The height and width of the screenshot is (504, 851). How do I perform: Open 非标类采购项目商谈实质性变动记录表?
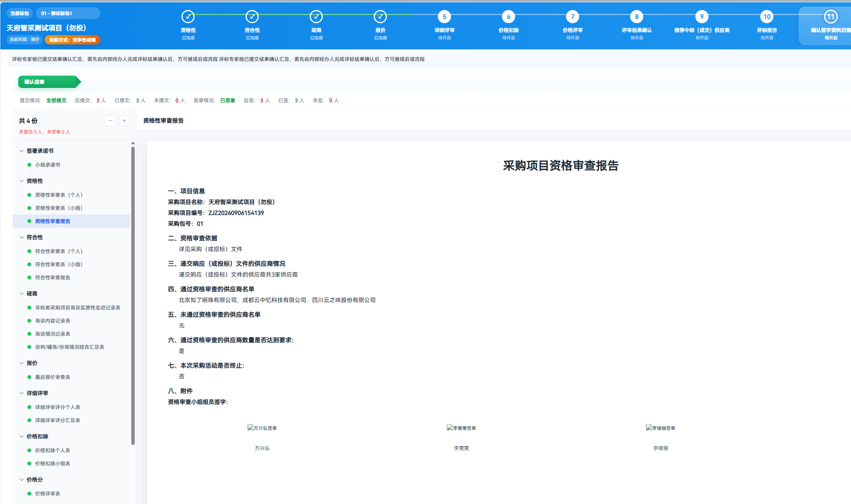coord(78,308)
